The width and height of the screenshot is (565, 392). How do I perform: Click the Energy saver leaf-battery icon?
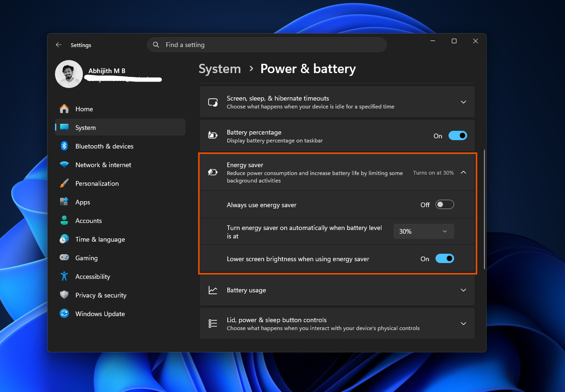(x=213, y=173)
